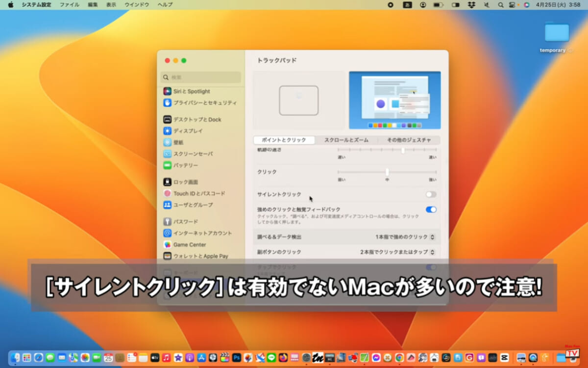Screen dimensions: 588x368
Task: Switch to the スクロールとズーム tab
Action: click(346, 140)
